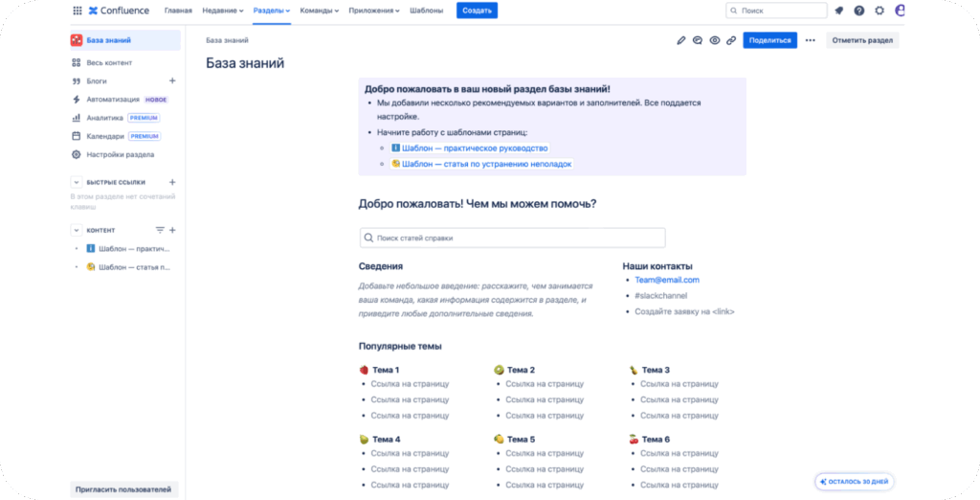The width and height of the screenshot is (980, 500).
Task: Open Шаблоны in top navigation
Action: pyautogui.click(x=427, y=11)
